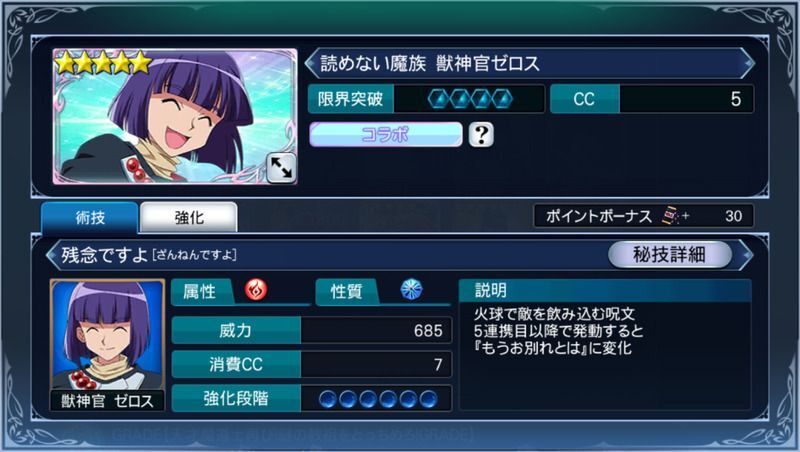Click the point bonus ticket icon
The image size is (800, 452).
pyautogui.click(x=670, y=216)
